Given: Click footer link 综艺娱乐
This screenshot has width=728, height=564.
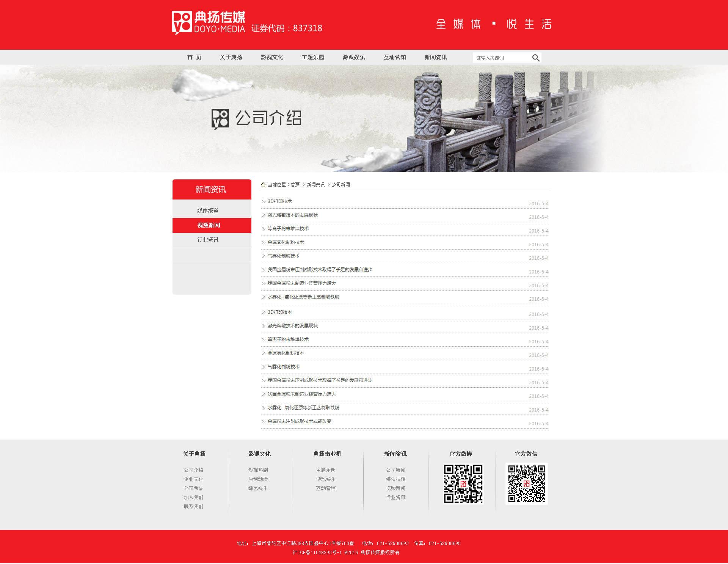Looking at the screenshot, I should click(x=258, y=488).
